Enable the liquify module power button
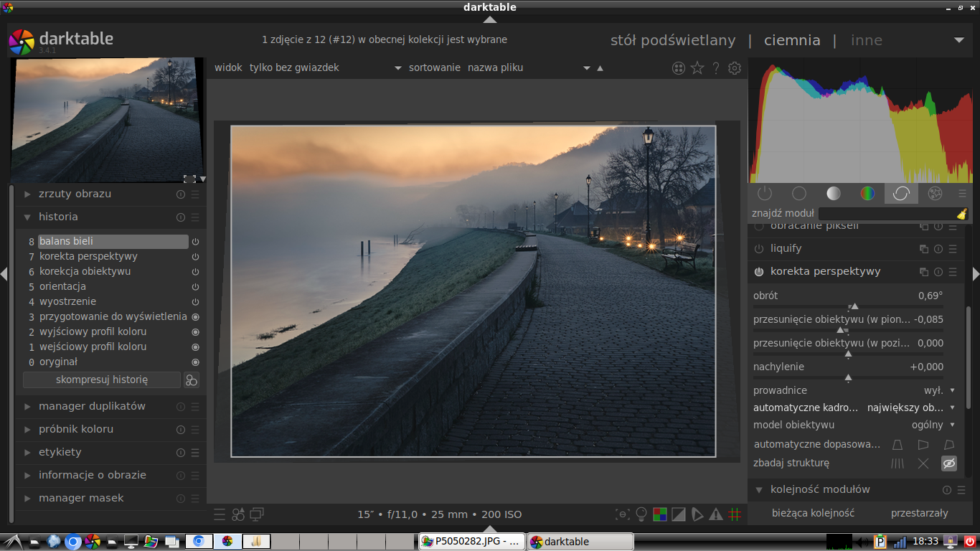This screenshot has height=551, width=980. pos(759,249)
